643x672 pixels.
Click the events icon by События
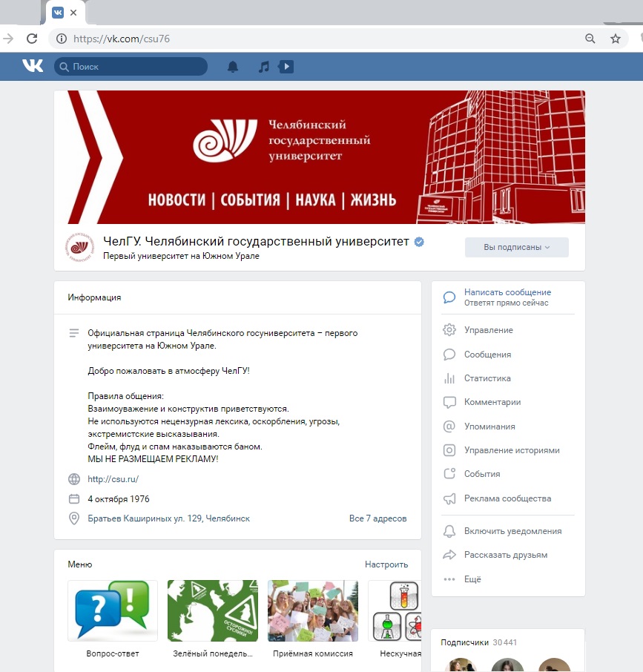[449, 473]
